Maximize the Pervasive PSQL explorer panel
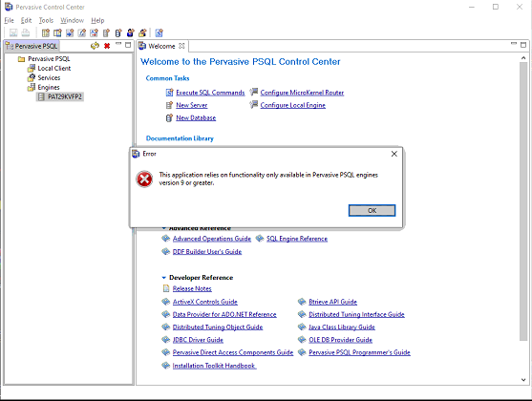The height and width of the screenshot is (401, 532). [128, 45]
